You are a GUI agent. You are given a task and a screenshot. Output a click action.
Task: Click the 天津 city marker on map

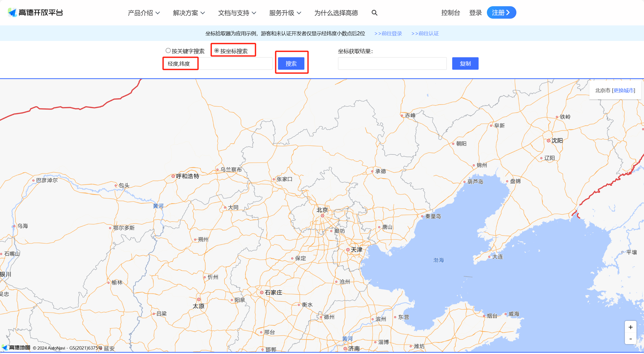tap(348, 250)
